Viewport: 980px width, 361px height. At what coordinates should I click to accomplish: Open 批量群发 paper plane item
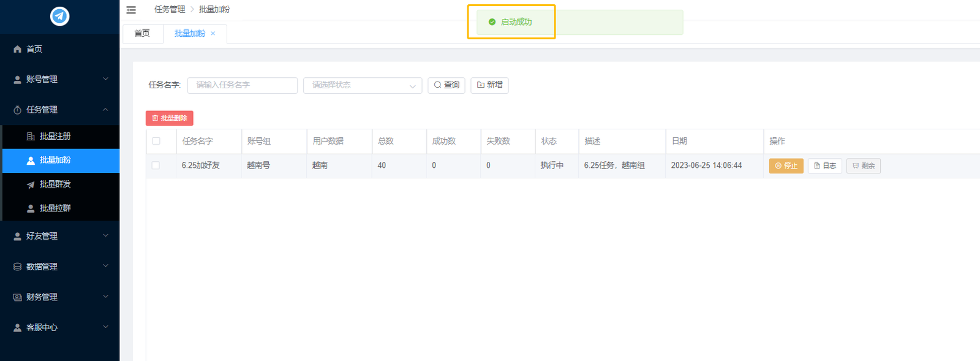tap(55, 184)
